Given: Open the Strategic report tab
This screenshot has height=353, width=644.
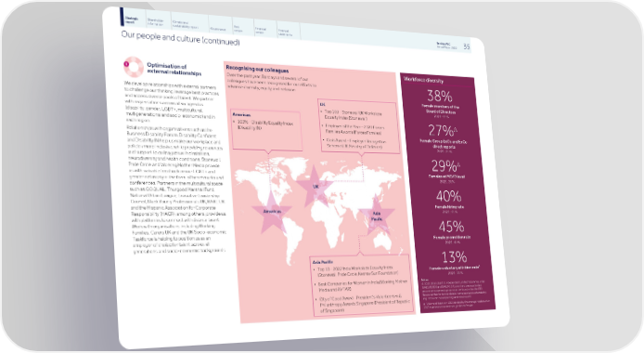Looking at the screenshot, I should click(132, 19).
